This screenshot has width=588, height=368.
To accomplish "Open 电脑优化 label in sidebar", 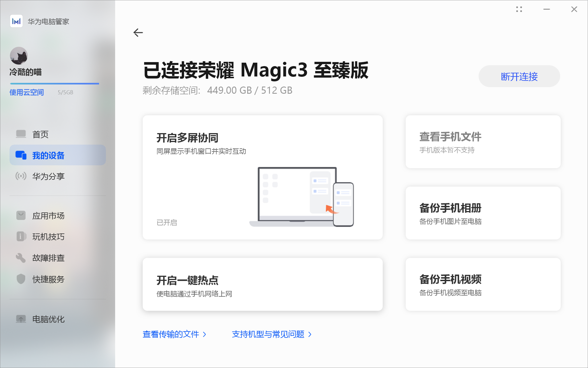I will point(48,319).
